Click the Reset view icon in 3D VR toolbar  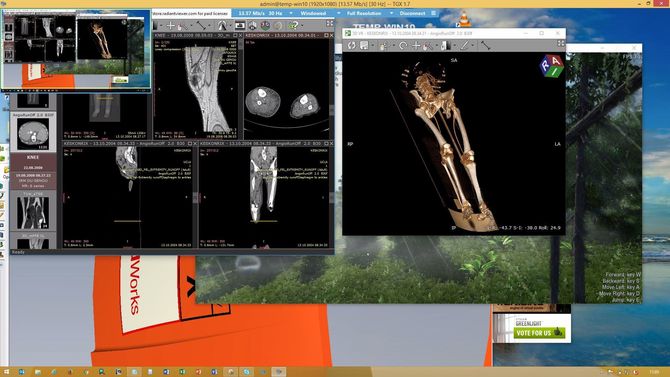tap(352, 45)
